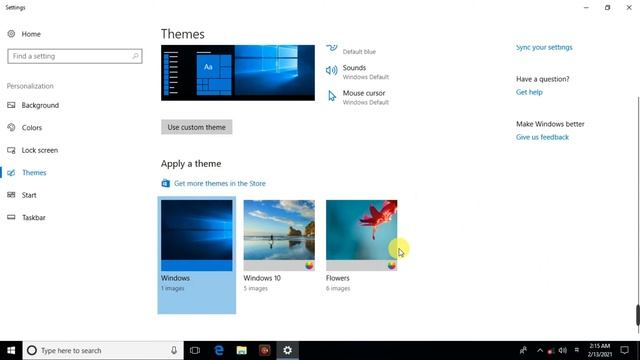Image resolution: width=640 pixels, height=360 pixels.
Task: Click the color wheel on Flowers theme
Action: pos(392,266)
